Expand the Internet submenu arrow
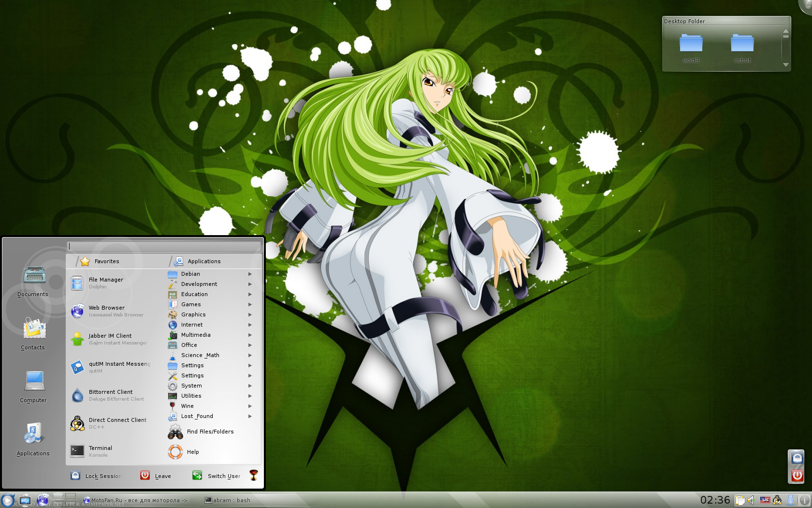This screenshot has height=508, width=812. tap(250, 325)
